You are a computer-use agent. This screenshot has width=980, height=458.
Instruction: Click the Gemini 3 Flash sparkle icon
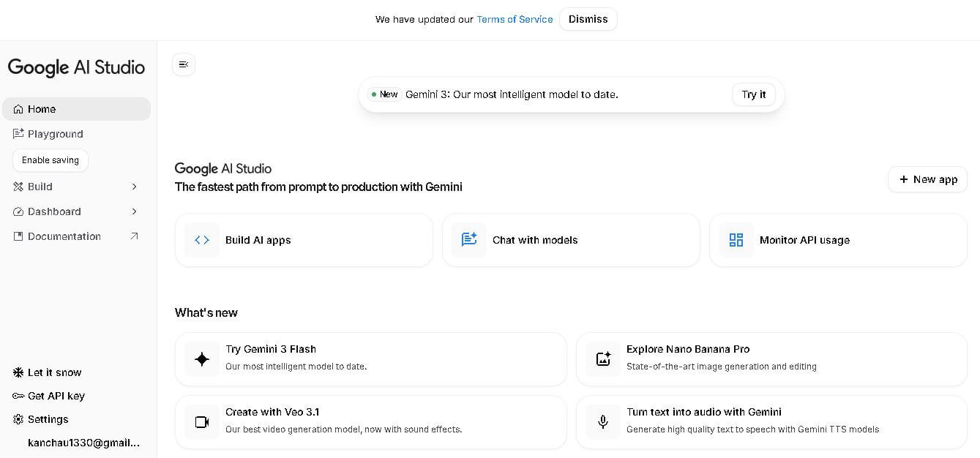pyautogui.click(x=202, y=358)
